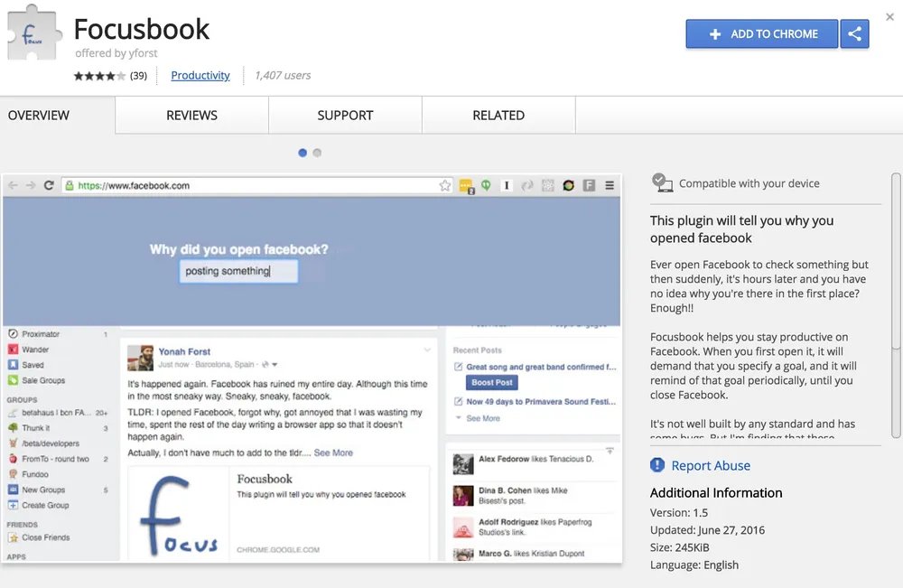Screen dimensions: 903x588
Task: Click the Focusbook link preview logo image
Action: [179, 514]
